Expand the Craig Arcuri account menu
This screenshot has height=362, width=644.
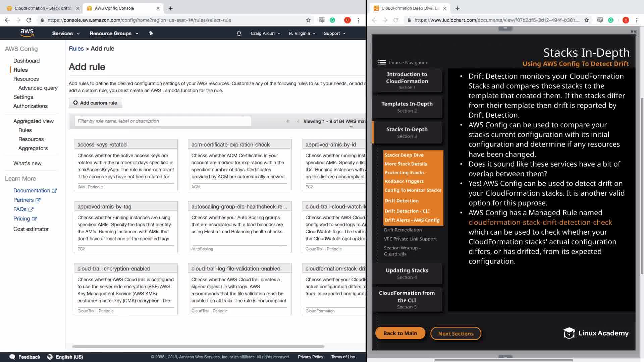pos(265,34)
